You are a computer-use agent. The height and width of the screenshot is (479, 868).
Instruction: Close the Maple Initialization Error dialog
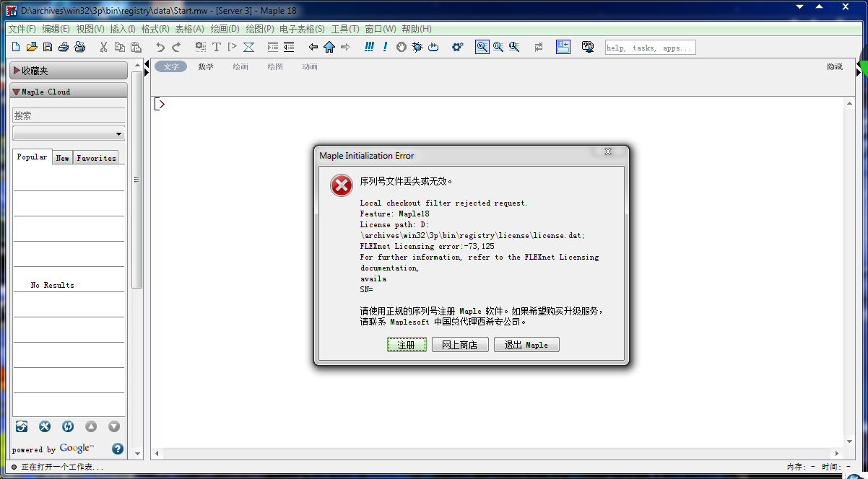point(608,151)
